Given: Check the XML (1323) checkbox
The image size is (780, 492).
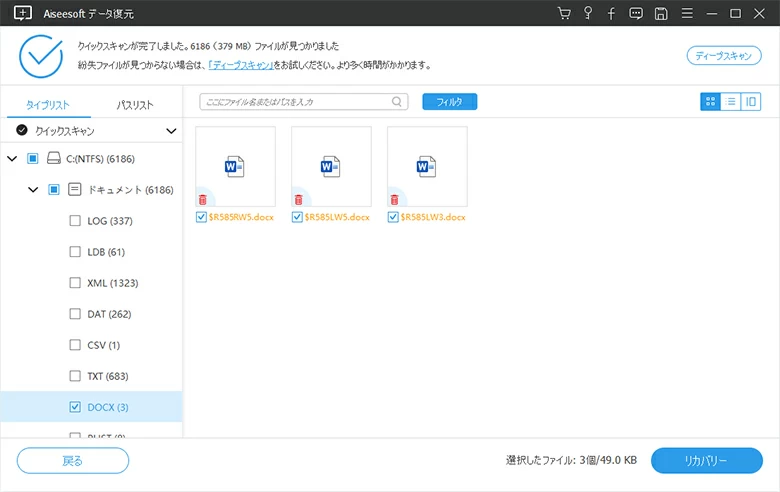Looking at the screenshot, I should point(75,283).
